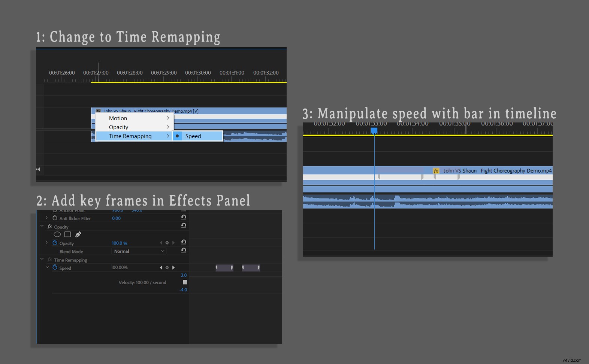Screen dimensions: 589x364
Task: Collapse the Opacity effect group
Action: [x=42, y=226]
